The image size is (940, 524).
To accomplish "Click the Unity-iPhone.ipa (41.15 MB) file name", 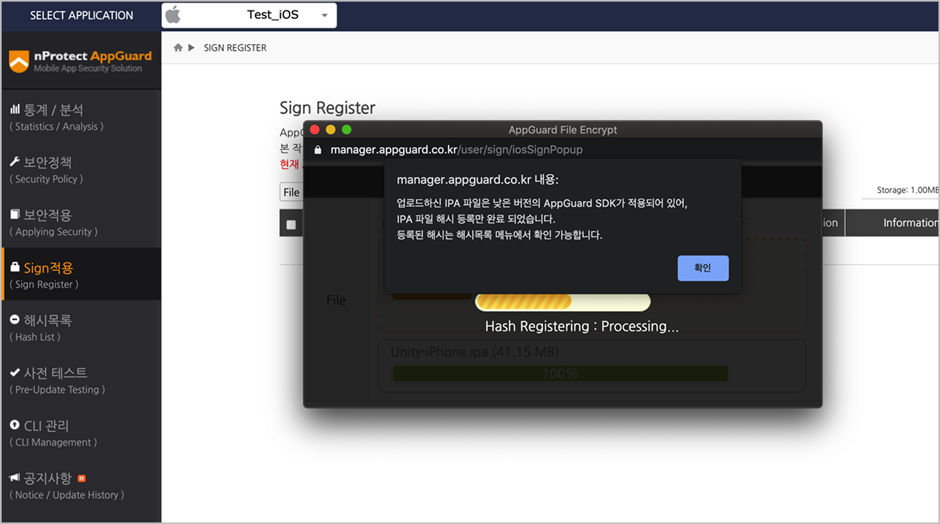I will pos(475,352).
